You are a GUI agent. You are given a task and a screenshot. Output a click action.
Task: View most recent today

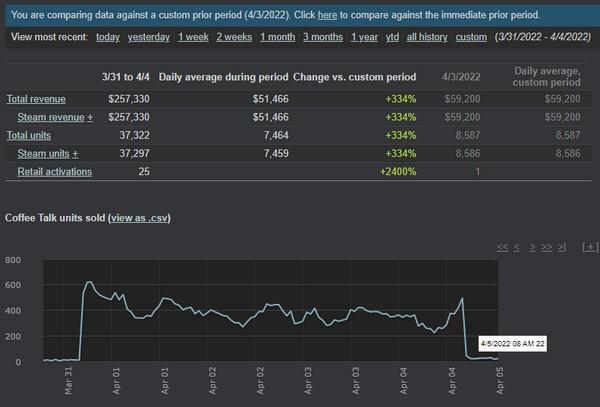(108, 37)
